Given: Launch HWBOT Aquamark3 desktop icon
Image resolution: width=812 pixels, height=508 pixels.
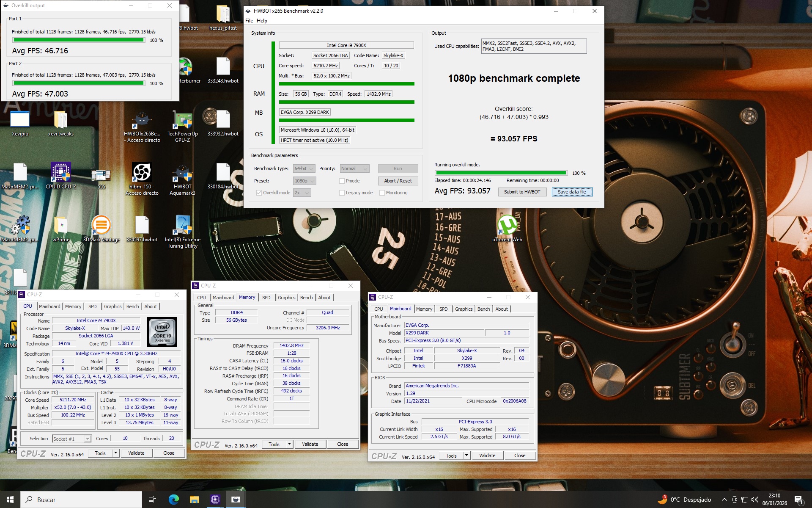Looking at the screenshot, I should click(182, 174).
